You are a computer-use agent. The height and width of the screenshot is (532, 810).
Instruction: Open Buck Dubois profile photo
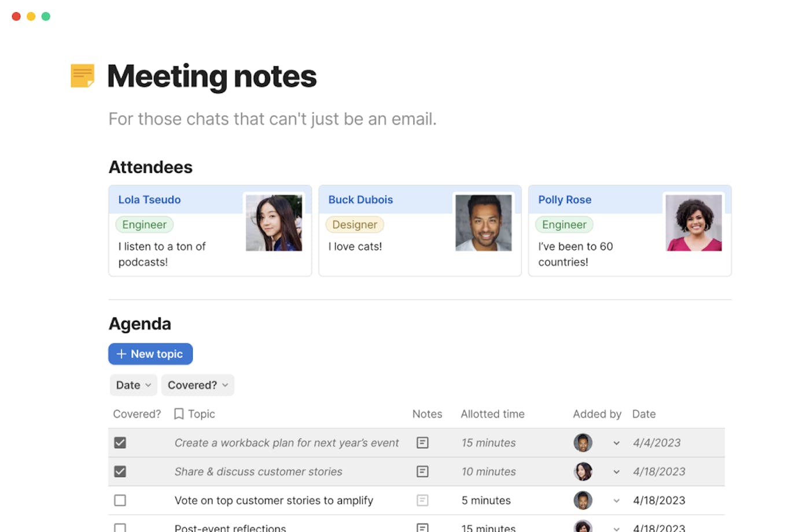(x=483, y=223)
